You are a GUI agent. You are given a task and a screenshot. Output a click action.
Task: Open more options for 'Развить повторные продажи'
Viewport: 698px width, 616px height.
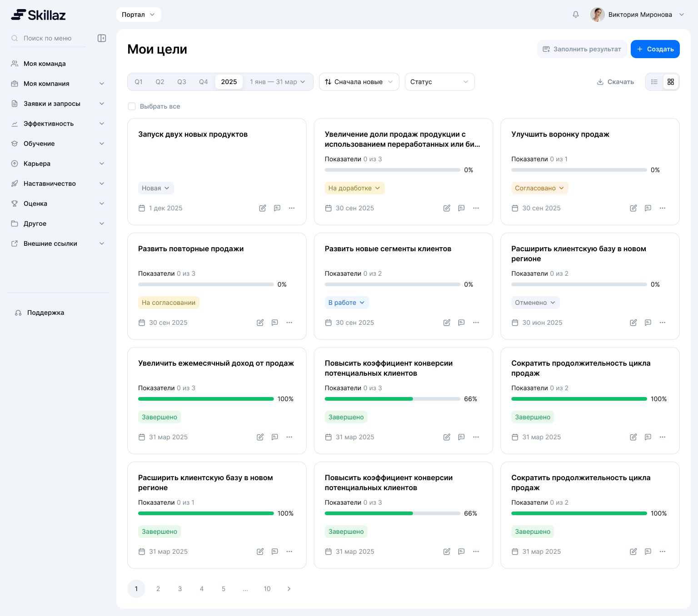coord(289,323)
